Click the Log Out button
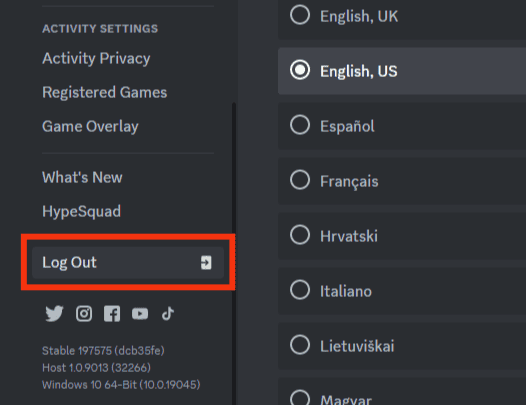Image resolution: width=526 pixels, height=405 pixels. point(128,262)
